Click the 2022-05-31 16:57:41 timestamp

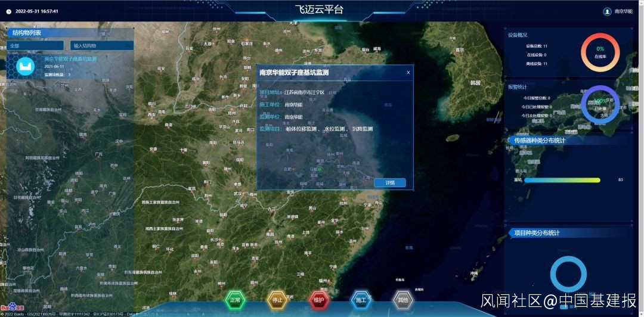click(x=37, y=11)
